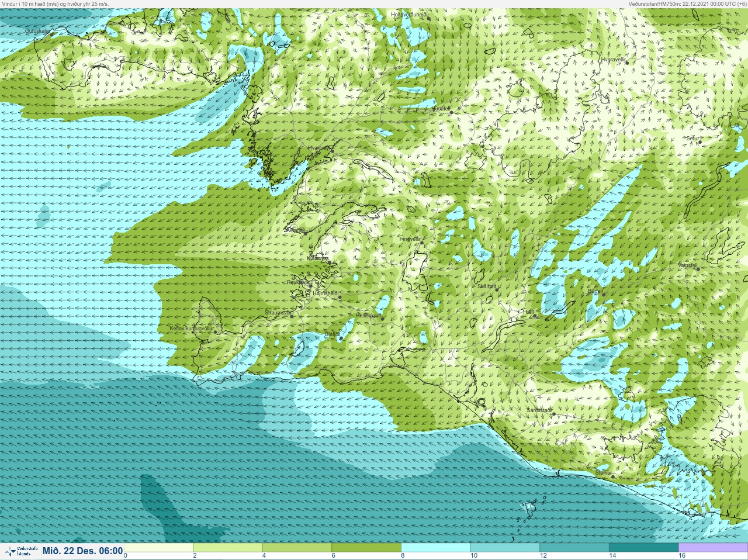Click the 'Mið. 22 Des. 06:00' forecast time

point(82,551)
